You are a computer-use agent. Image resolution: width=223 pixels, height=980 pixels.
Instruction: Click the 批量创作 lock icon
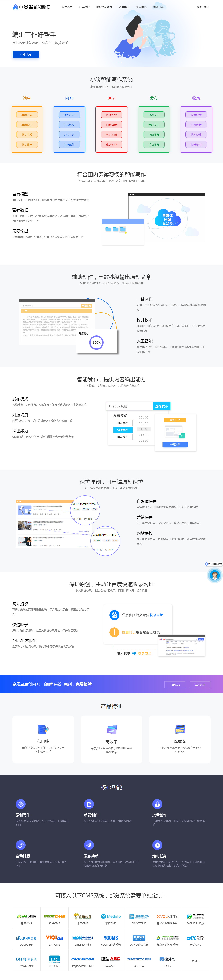click(157, 804)
